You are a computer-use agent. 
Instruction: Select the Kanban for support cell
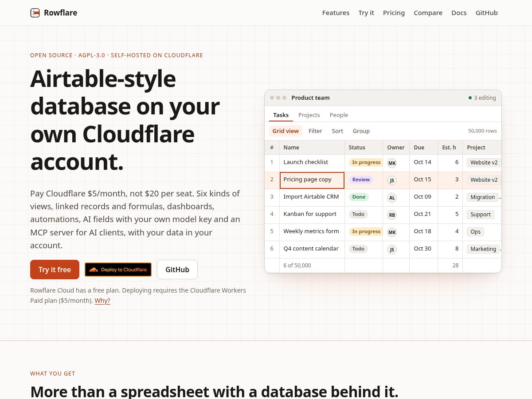click(x=312, y=215)
